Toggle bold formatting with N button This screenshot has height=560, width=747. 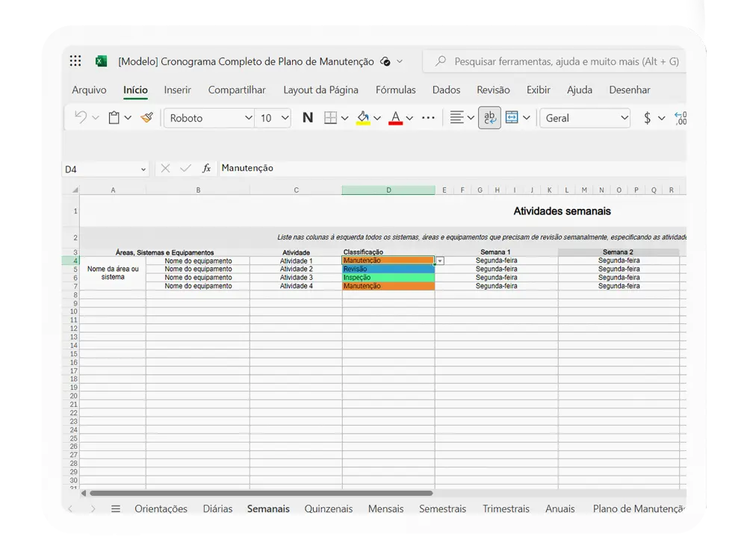click(307, 118)
